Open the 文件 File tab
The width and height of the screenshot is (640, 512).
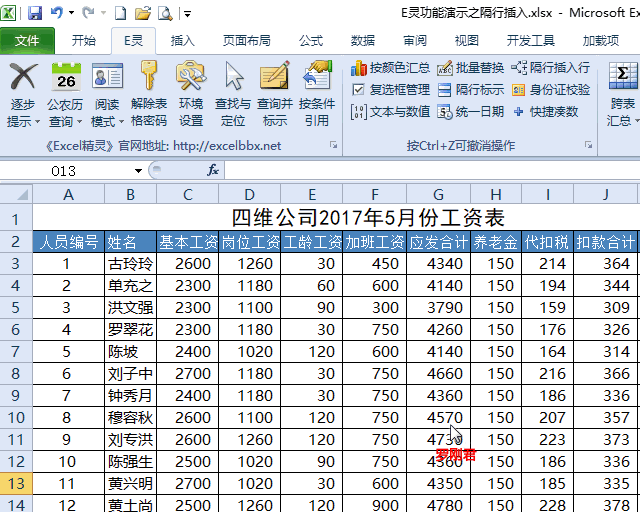(x=27, y=40)
